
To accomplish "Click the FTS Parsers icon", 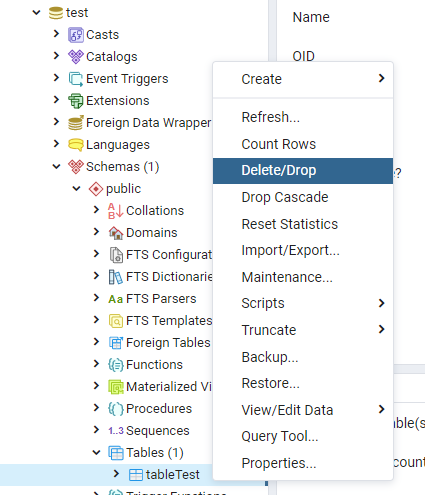I will [116, 299].
